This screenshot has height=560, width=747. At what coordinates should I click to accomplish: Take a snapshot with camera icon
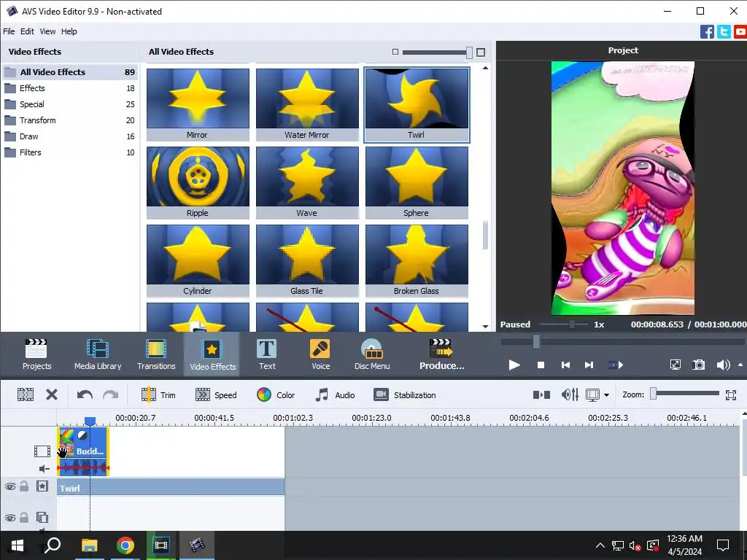coord(698,365)
